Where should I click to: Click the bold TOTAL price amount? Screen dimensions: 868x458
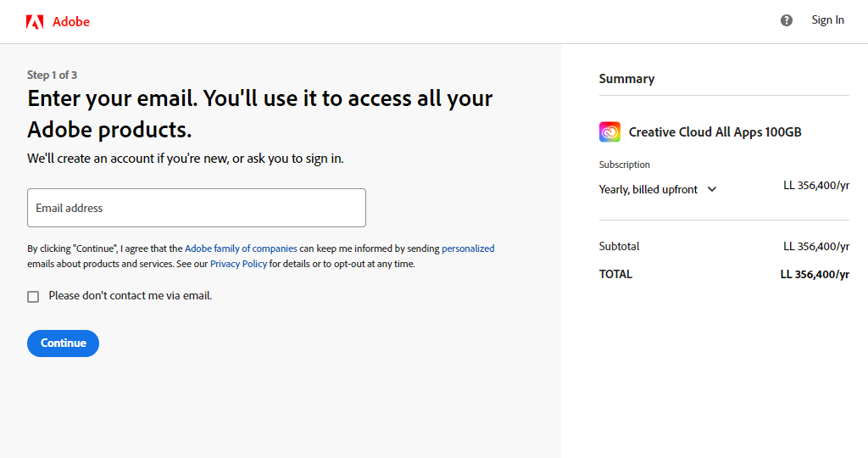tap(814, 274)
